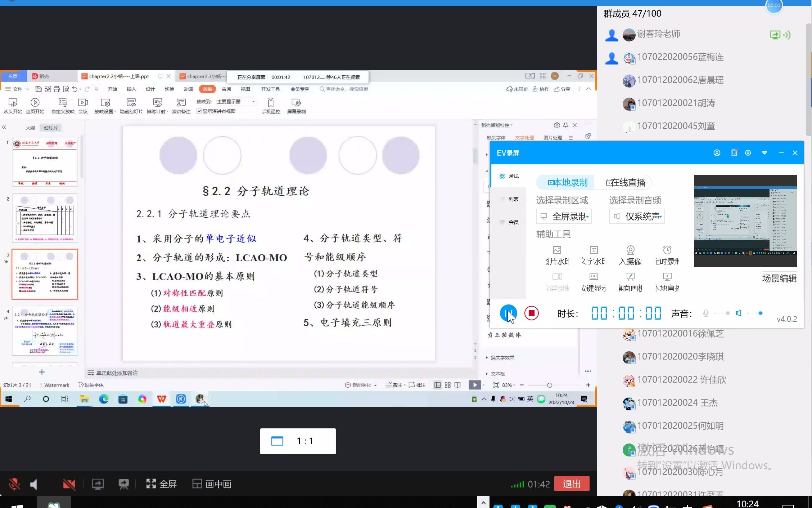This screenshot has height=508, width=812.
Task: Open the 动画 ribbon tab
Action: click(188, 89)
